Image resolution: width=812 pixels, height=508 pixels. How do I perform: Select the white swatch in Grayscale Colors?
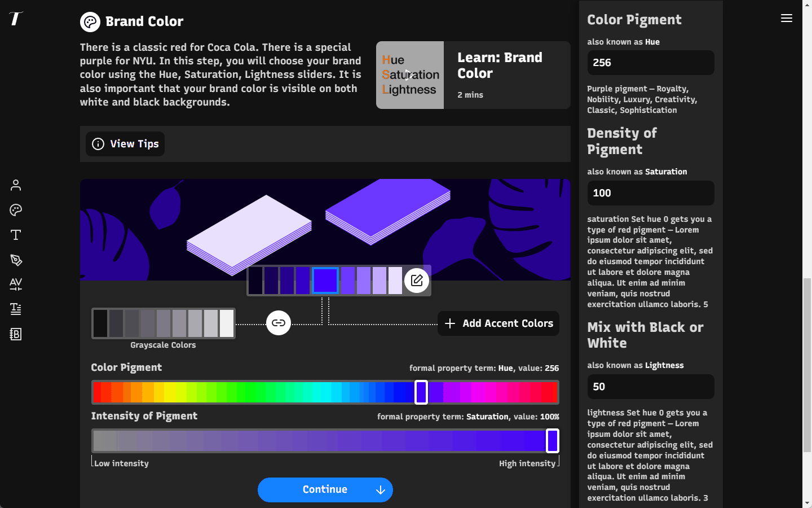[227, 323]
